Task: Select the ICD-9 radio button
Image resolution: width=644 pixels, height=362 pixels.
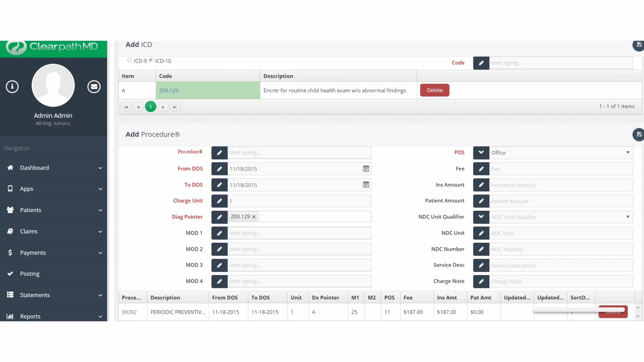Action: coord(129,60)
